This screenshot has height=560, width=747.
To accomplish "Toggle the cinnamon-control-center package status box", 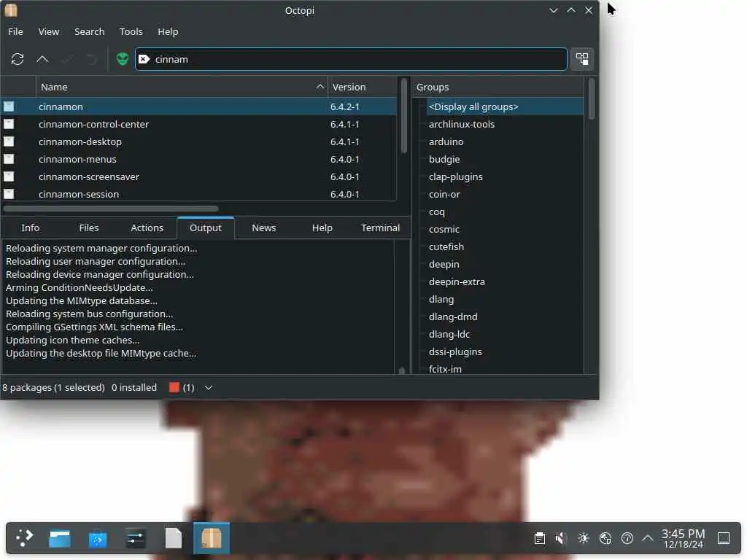I will 9,124.
